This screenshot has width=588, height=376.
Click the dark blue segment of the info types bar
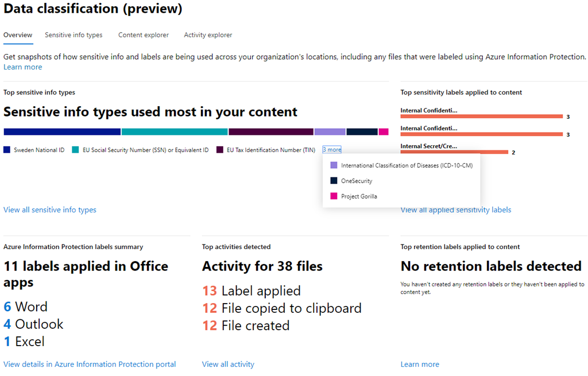tap(62, 132)
